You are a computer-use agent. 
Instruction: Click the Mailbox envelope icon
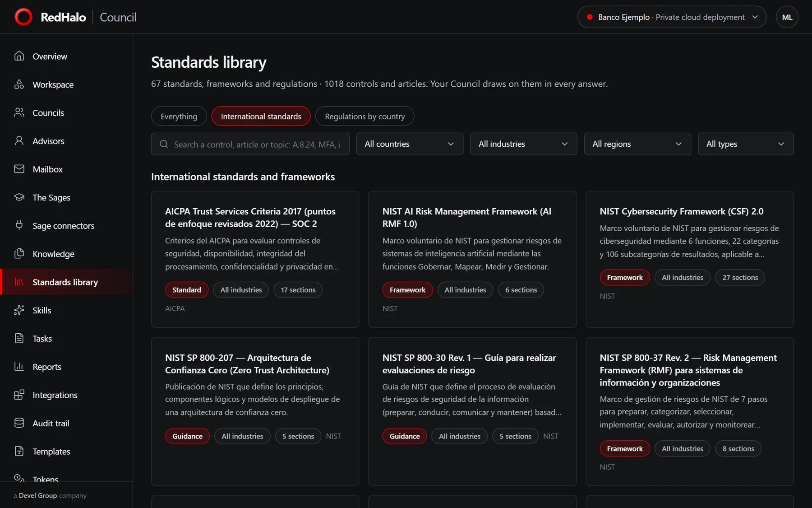(x=19, y=169)
